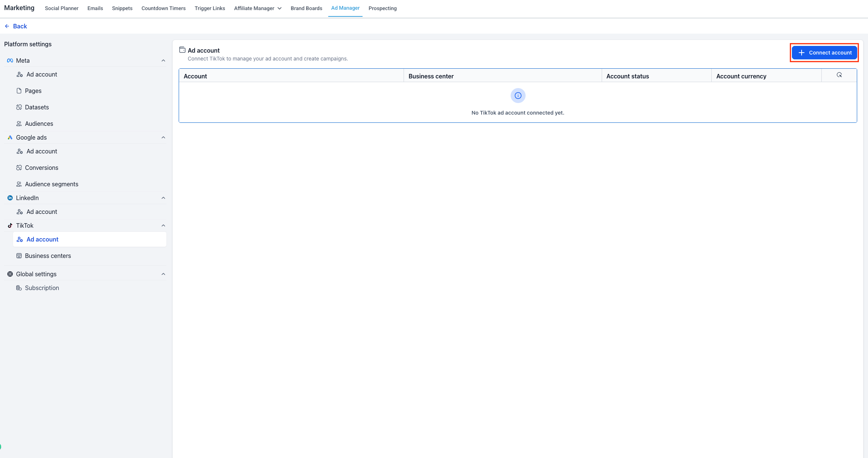Open Ad account under Google ads
The width and height of the screenshot is (868, 458).
[x=90, y=151]
